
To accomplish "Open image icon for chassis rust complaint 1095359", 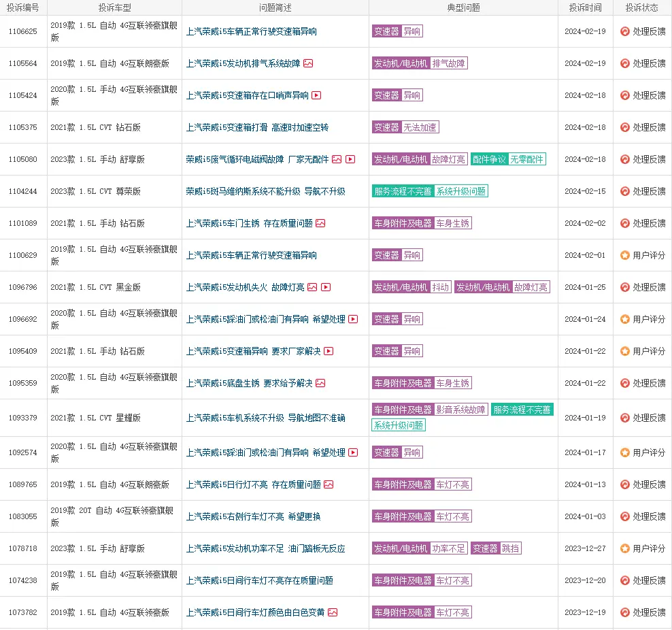I will coord(320,383).
